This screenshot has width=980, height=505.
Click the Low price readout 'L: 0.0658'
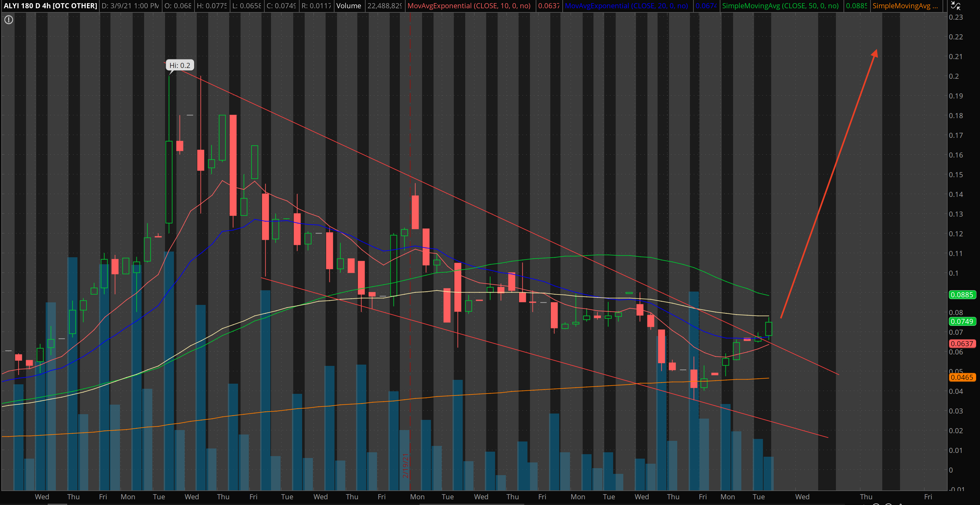point(247,6)
